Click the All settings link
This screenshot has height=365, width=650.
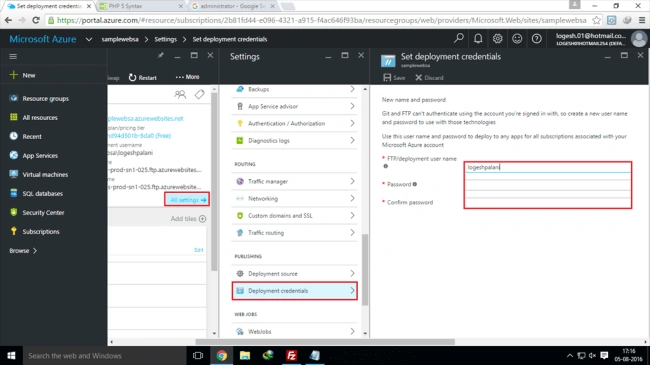(187, 200)
